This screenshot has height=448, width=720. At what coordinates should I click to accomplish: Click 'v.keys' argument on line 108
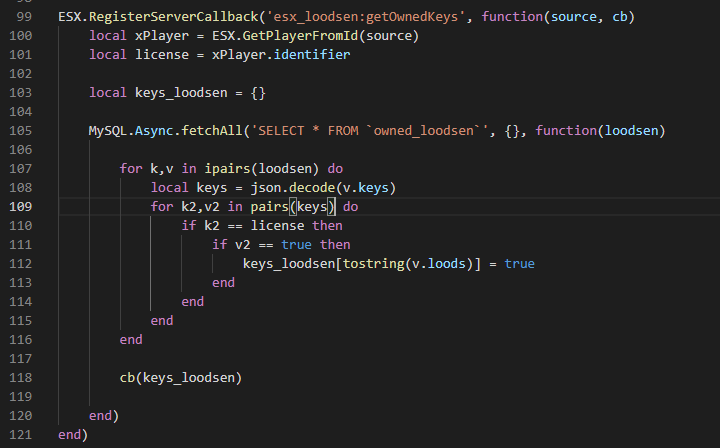[366, 188]
